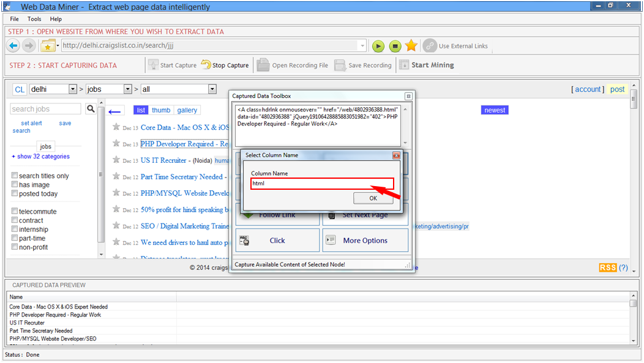Star the PHP Developer Required listing
This screenshot has width=644, height=363.
[117, 143]
